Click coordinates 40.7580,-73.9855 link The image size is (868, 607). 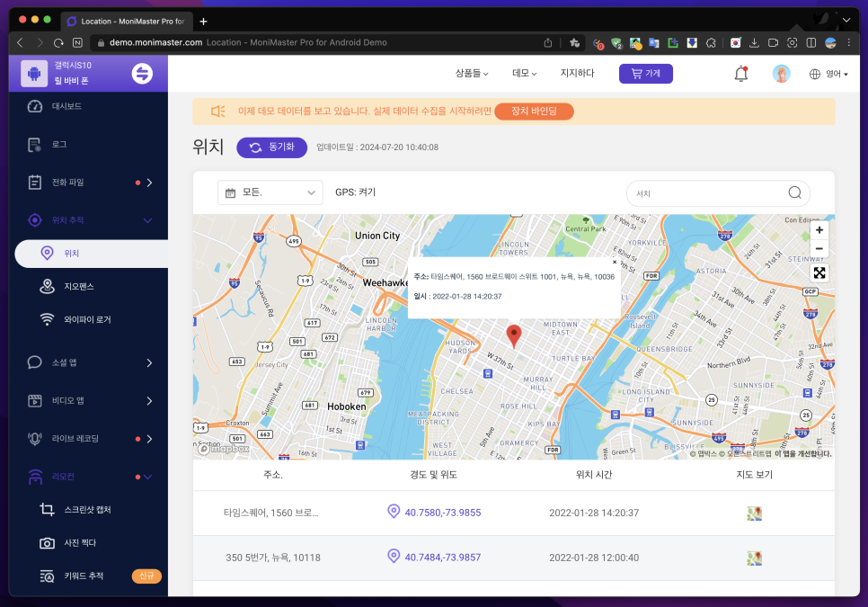[443, 513]
